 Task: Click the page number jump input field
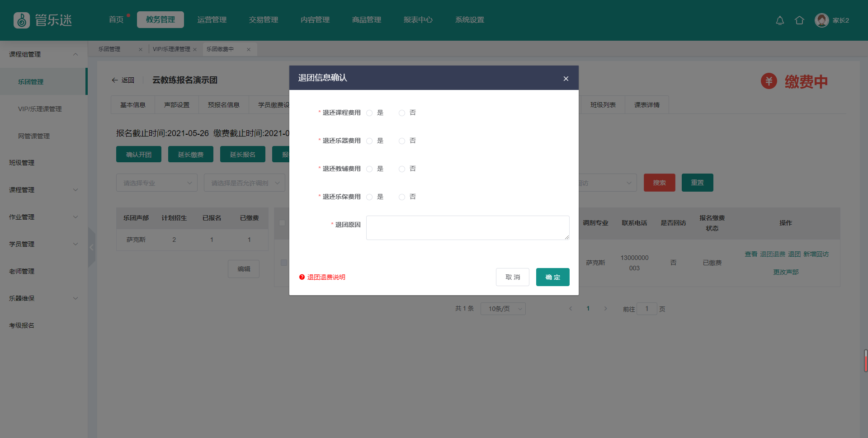click(646, 309)
